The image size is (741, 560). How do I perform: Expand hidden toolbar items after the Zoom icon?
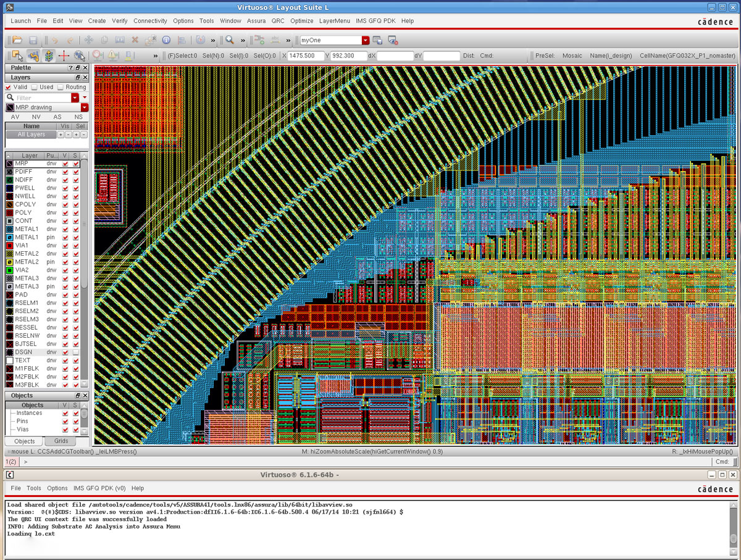click(x=243, y=40)
